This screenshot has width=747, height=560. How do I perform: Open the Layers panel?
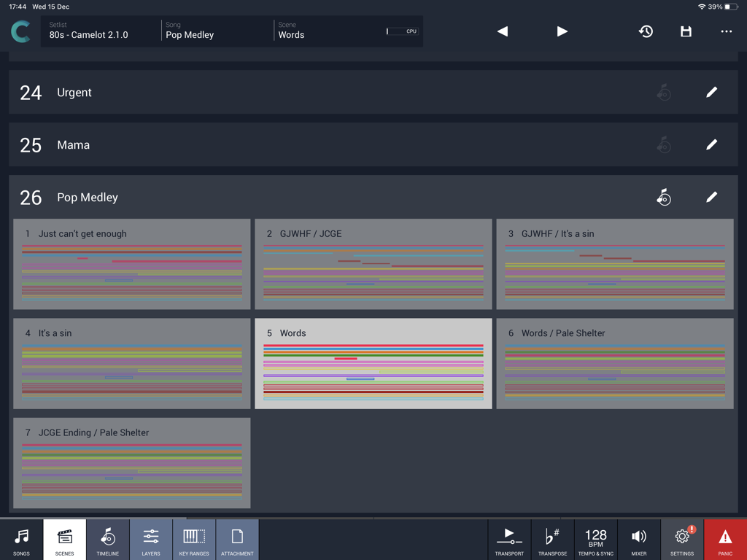coord(150,539)
